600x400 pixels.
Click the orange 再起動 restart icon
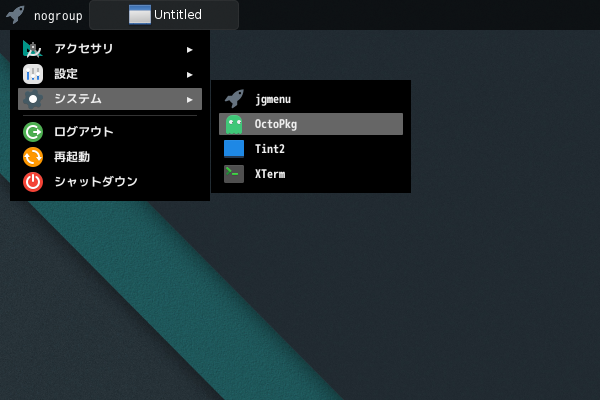click(x=33, y=157)
